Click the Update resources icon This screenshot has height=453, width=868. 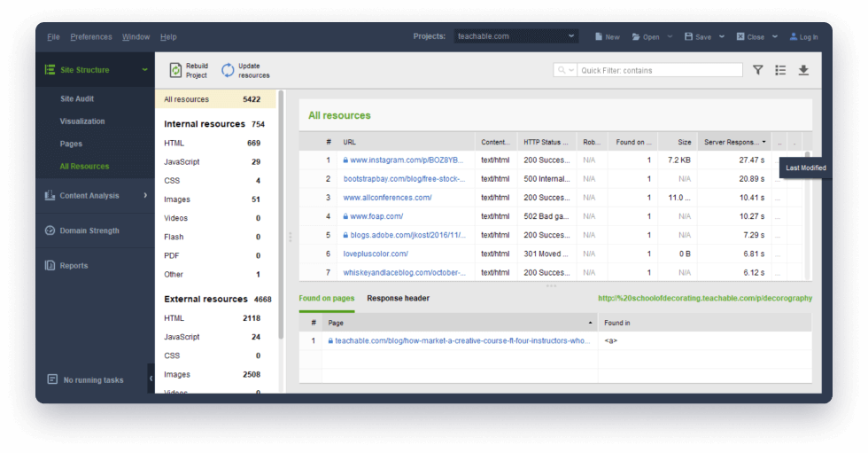click(228, 70)
